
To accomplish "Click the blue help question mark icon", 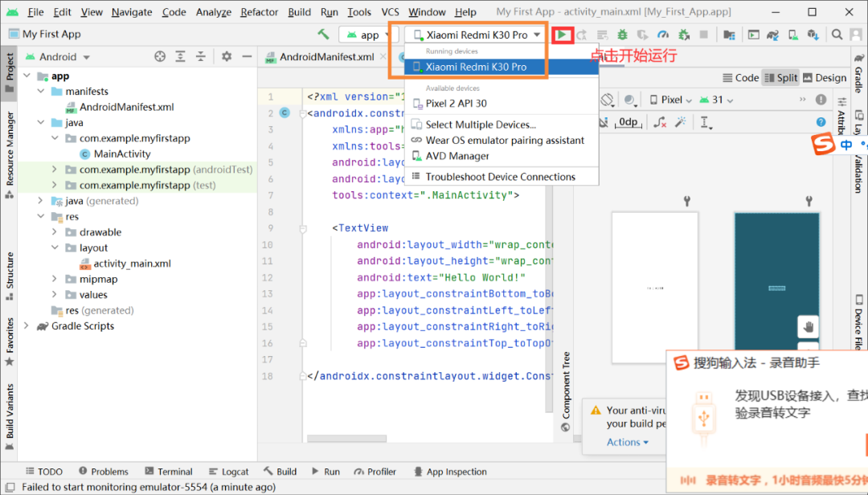I will tap(821, 122).
